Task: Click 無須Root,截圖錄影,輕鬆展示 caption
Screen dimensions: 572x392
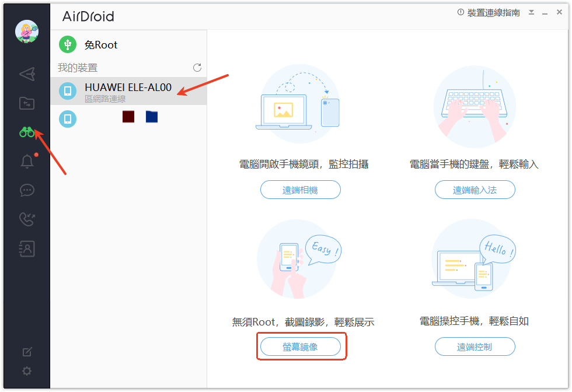Action: 303,322
